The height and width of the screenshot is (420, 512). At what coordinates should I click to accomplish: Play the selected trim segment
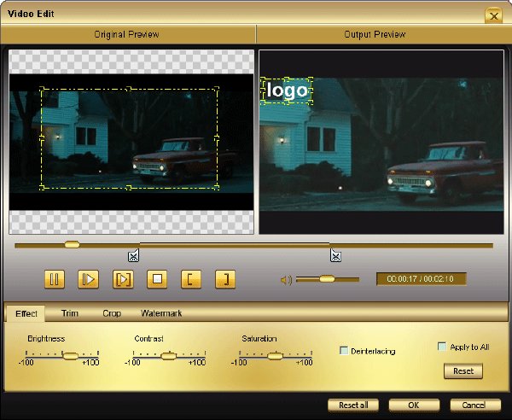(123, 279)
